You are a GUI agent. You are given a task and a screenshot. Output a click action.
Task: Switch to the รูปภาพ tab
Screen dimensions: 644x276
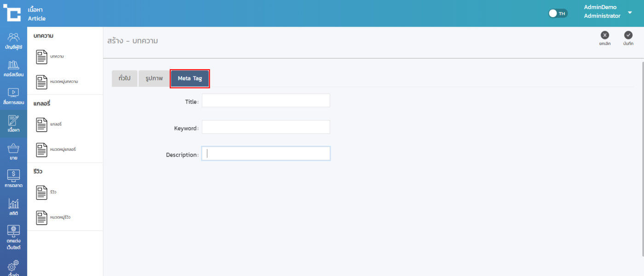click(154, 79)
